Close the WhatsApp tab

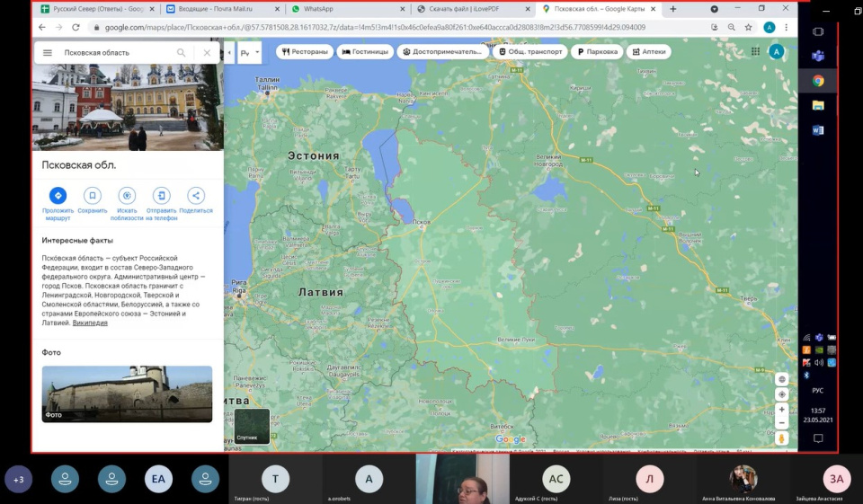pos(403,9)
